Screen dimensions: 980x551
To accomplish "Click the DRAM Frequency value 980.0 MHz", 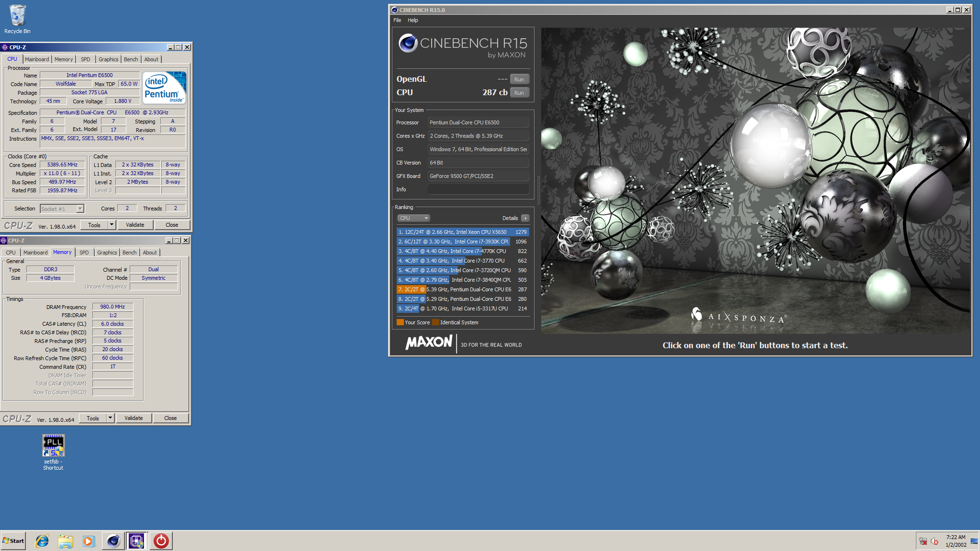I will point(112,307).
